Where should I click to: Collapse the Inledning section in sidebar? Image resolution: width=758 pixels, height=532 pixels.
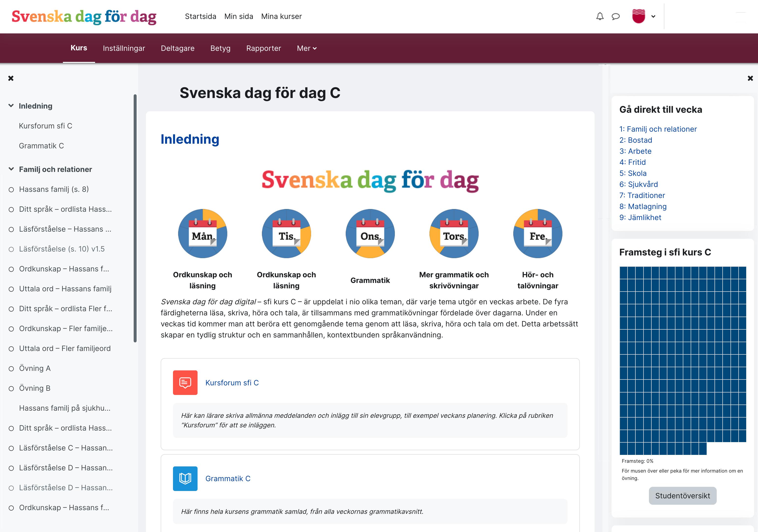[11, 106]
